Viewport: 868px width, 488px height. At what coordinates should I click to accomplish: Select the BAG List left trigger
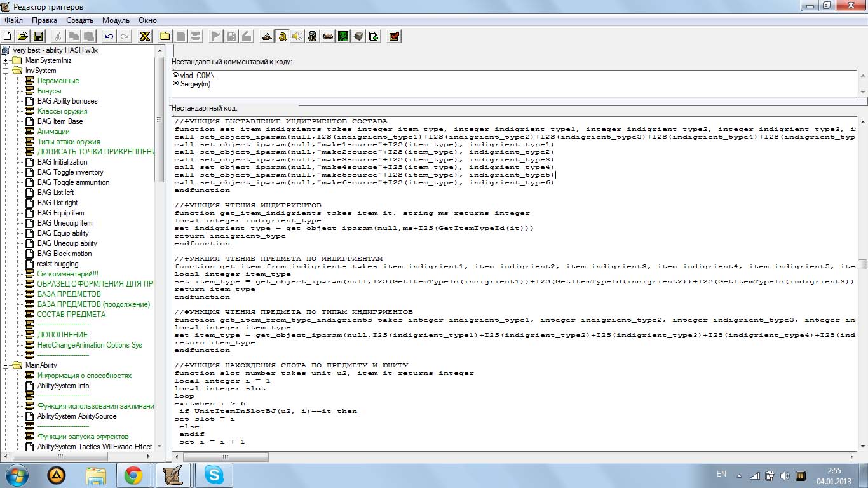pos(55,193)
